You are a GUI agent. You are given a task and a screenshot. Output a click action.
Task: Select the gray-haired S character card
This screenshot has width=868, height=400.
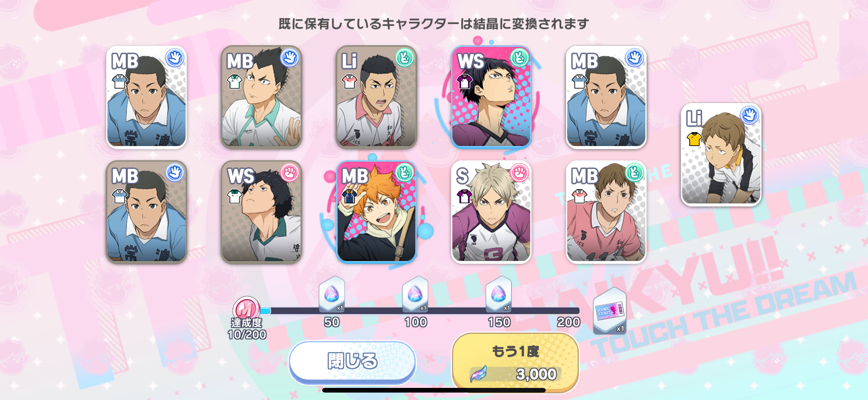pyautogui.click(x=491, y=212)
